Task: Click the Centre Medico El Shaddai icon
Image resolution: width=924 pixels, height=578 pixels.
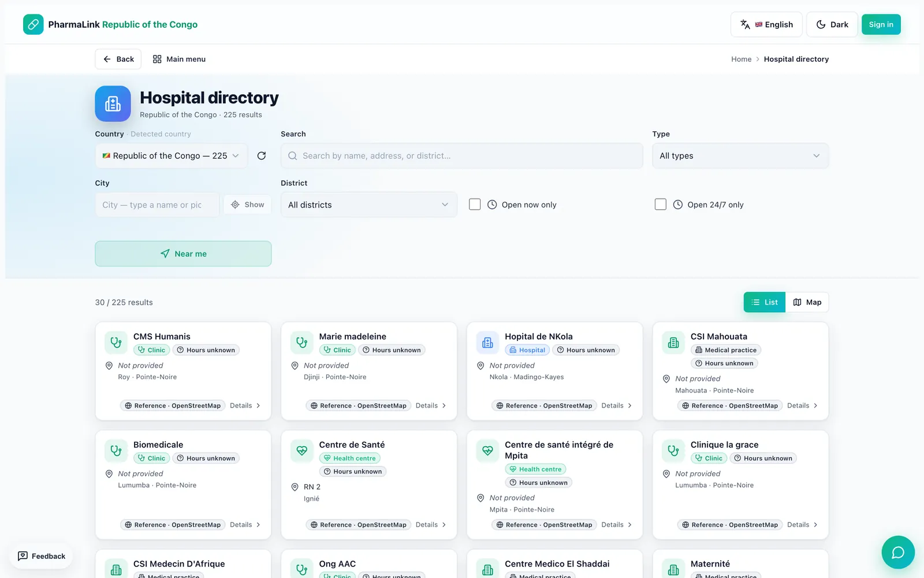Action: tap(487, 569)
